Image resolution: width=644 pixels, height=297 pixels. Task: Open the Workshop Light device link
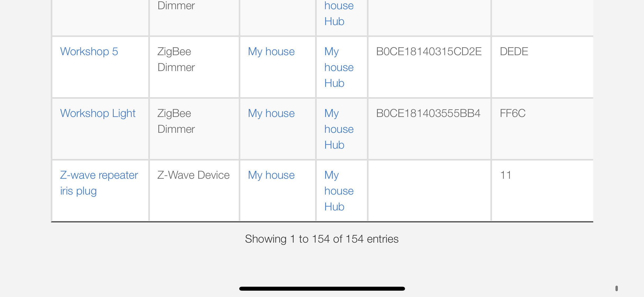click(x=98, y=114)
